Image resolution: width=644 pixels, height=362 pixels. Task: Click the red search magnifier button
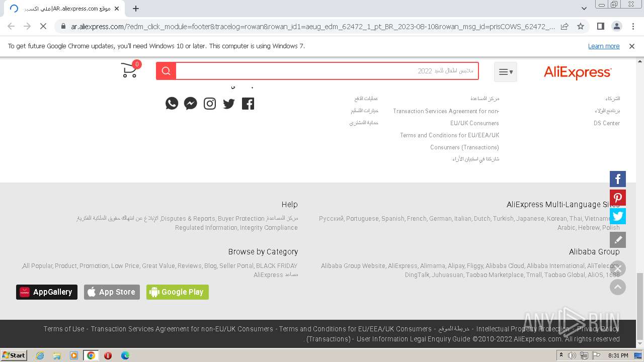point(166,71)
